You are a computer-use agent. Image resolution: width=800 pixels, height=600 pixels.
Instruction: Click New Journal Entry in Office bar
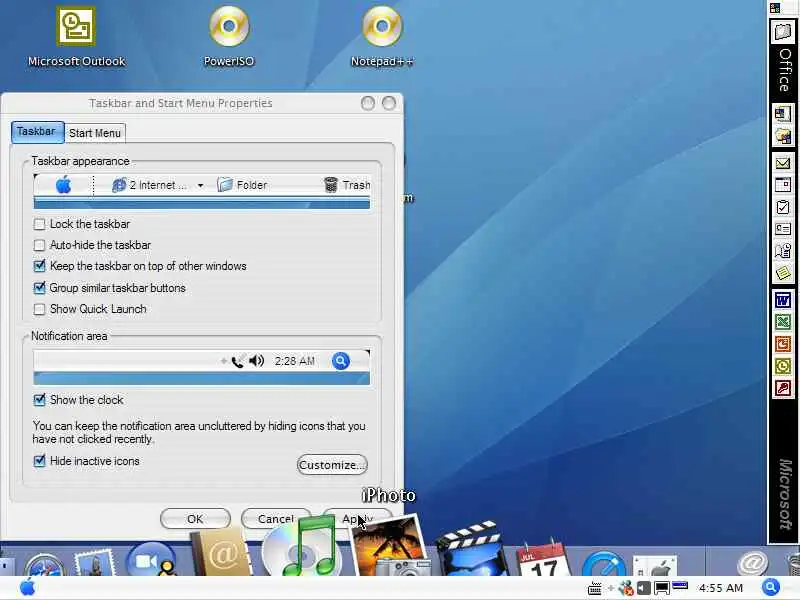(x=783, y=251)
